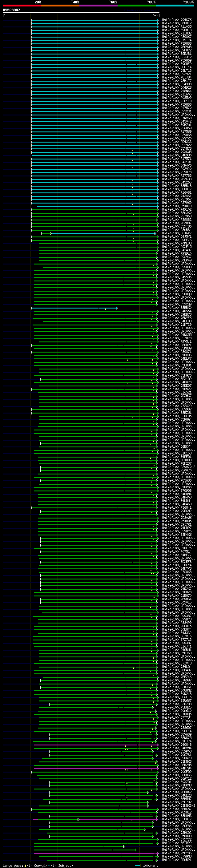Image resolution: width=197 pixels, height=868 pixels.
Task: Click the UniRef100_Q6Q9W8 label
Action: (177, 47)
